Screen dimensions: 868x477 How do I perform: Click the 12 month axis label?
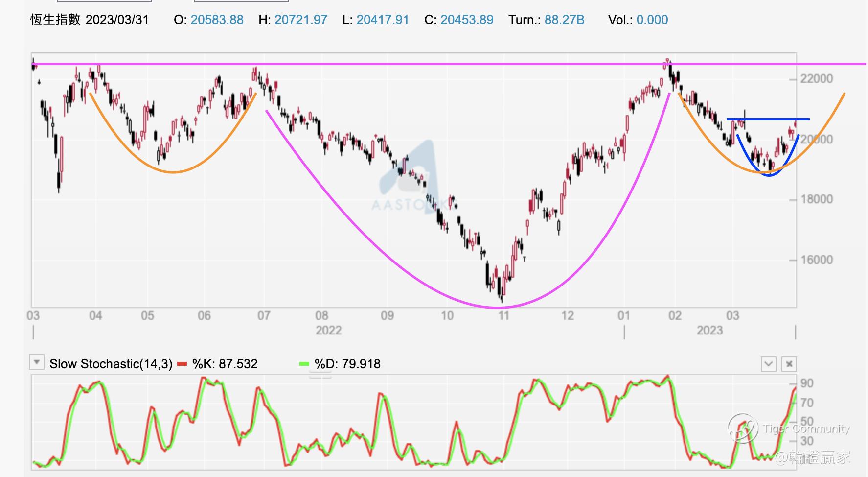click(x=567, y=315)
